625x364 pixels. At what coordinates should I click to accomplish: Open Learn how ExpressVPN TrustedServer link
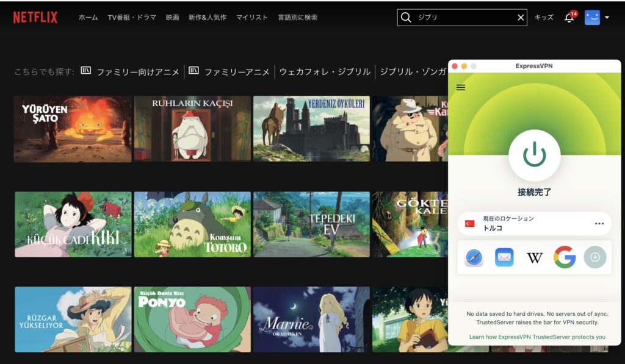coord(537,337)
